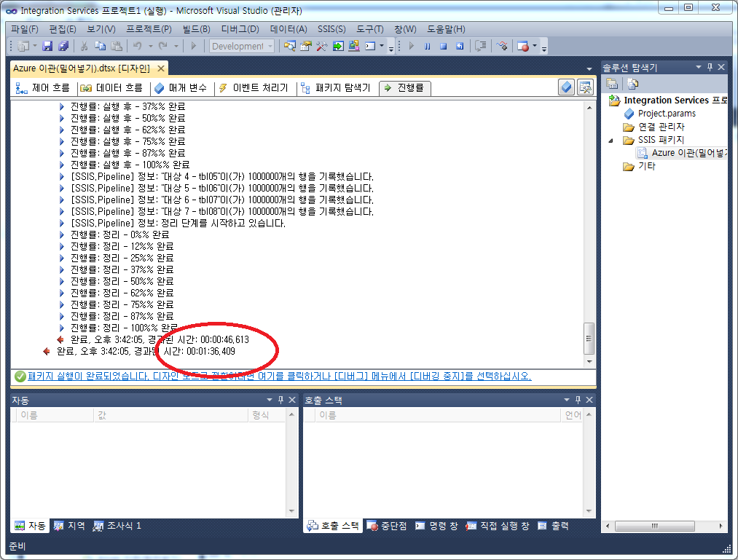
Task: Switch to the 패키지 탐색기 tab
Action: click(336, 88)
